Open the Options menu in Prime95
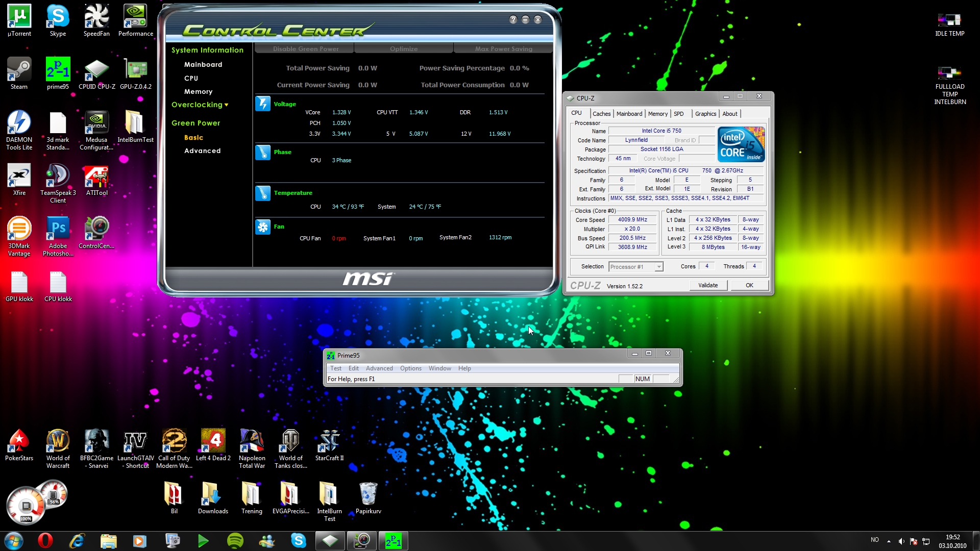Viewport: 980px width, 551px height. 410,368
